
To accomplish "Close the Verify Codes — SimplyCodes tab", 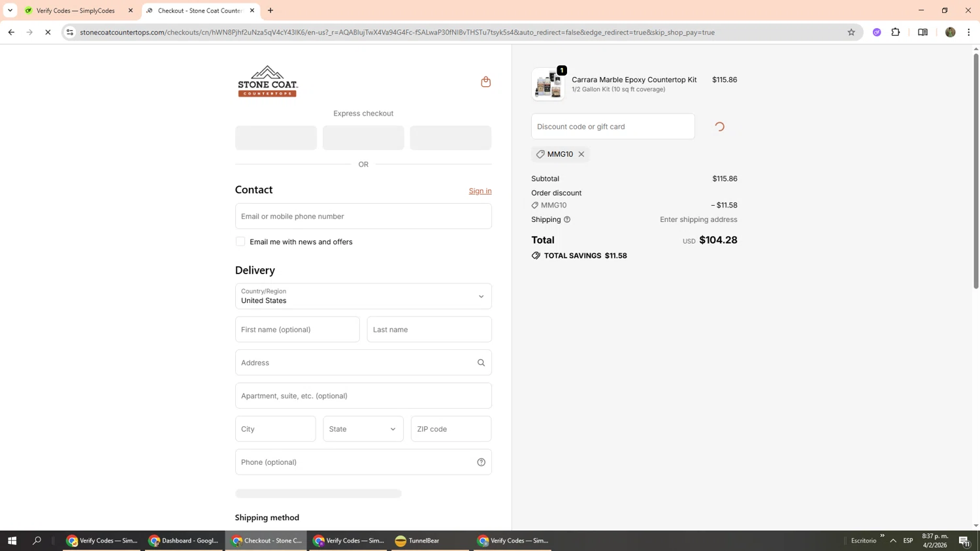I will pos(130,10).
